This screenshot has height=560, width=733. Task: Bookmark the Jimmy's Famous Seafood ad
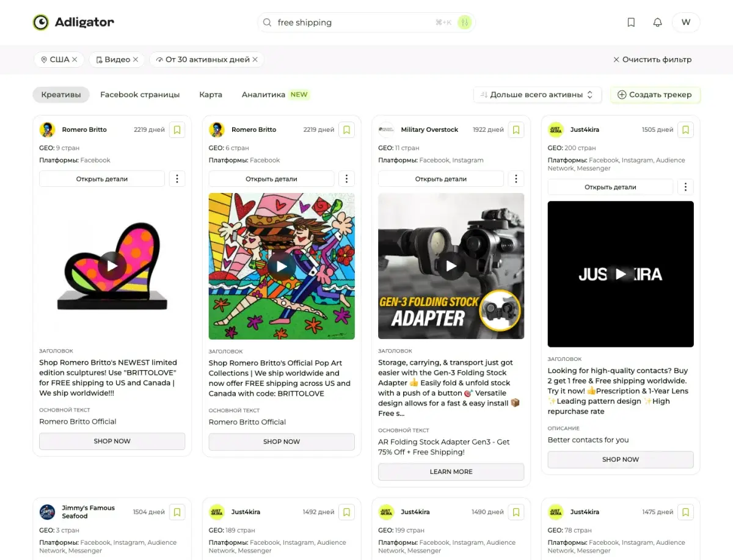(x=177, y=512)
